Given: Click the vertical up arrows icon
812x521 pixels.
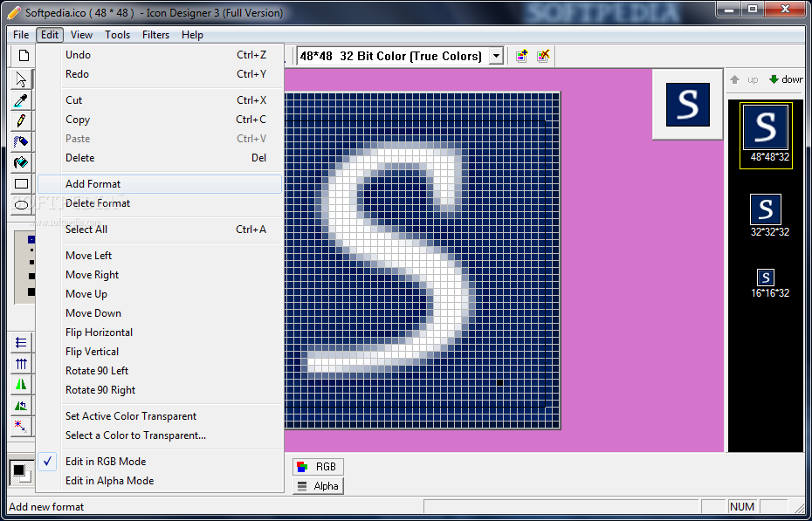Looking at the screenshot, I should point(21,364).
